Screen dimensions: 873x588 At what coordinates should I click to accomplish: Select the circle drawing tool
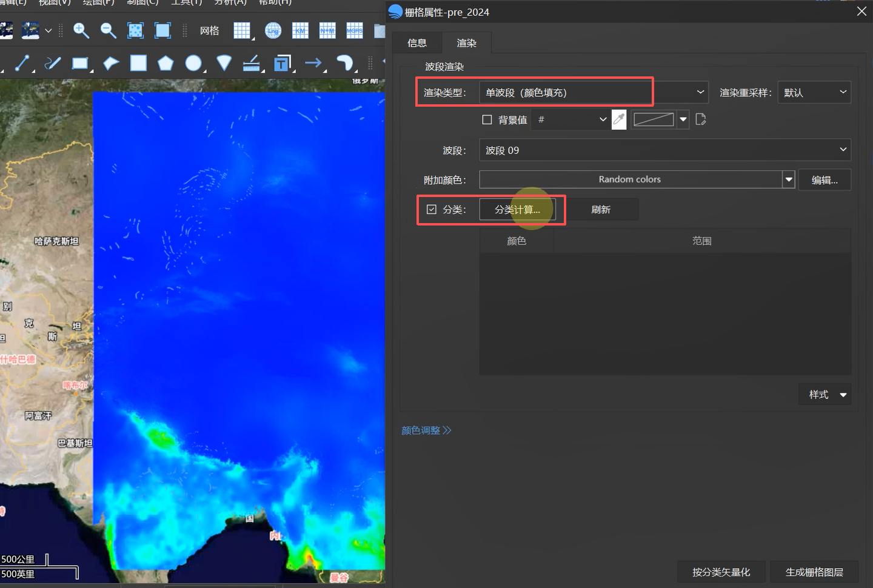[193, 63]
